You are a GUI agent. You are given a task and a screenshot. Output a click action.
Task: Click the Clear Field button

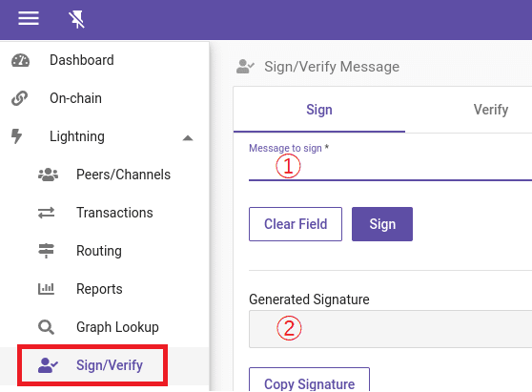click(296, 224)
